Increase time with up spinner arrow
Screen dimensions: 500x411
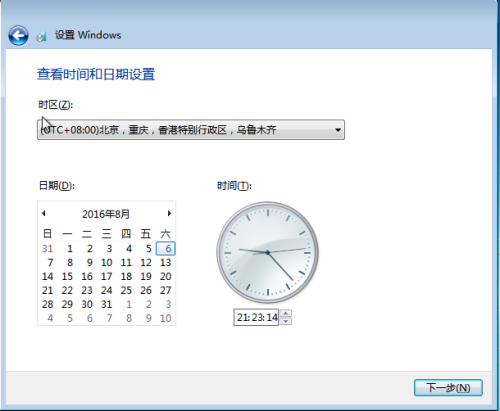tap(286, 314)
